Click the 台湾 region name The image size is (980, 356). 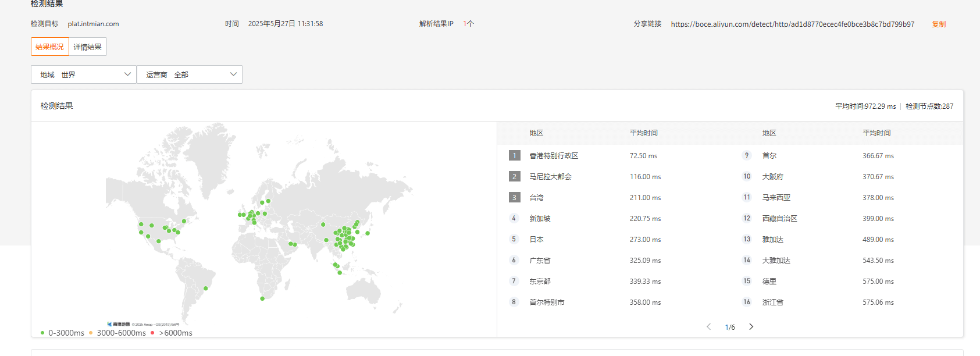536,198
